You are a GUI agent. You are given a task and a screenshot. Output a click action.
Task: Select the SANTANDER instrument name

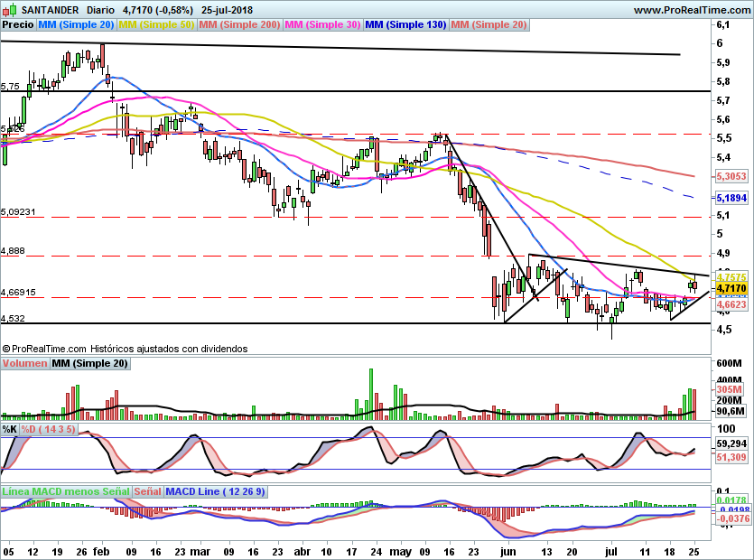tap(50, 10)
